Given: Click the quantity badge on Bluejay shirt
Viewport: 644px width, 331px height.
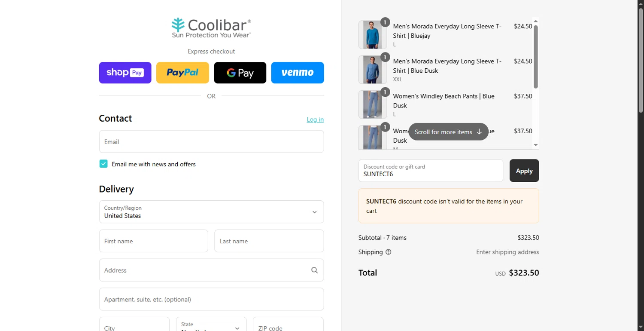Looking at the screenshot, I should [x=385, y=22].
